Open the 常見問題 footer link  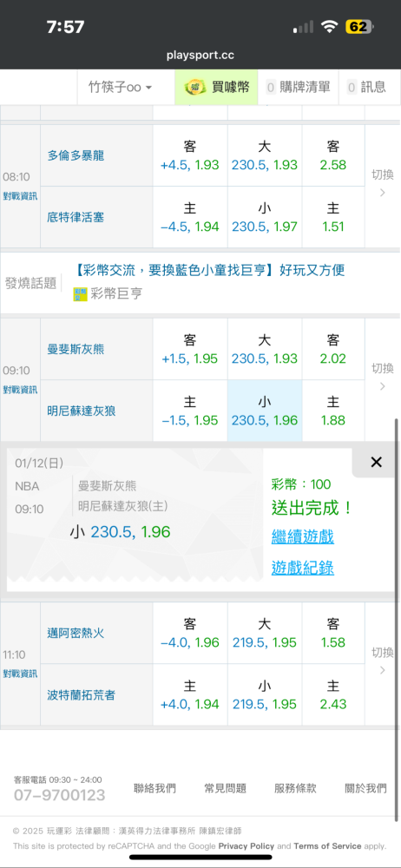pyautogui.click(x=225, y=788)
